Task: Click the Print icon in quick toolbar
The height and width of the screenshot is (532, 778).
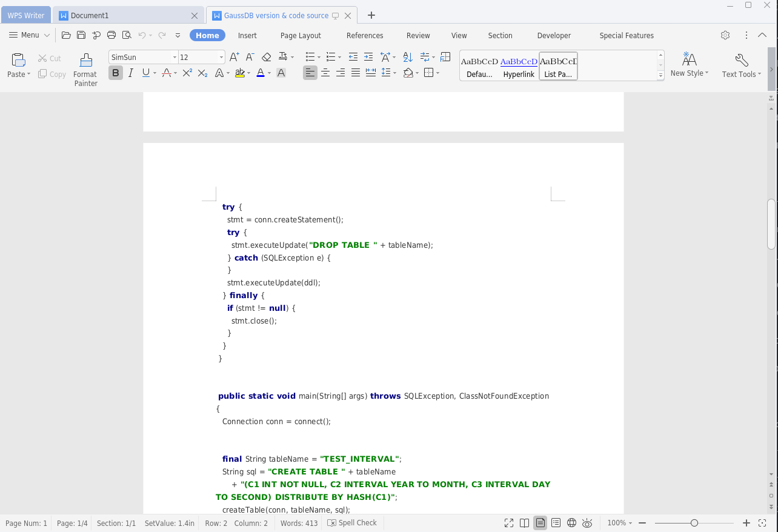Action: click(x=111, y=35)
